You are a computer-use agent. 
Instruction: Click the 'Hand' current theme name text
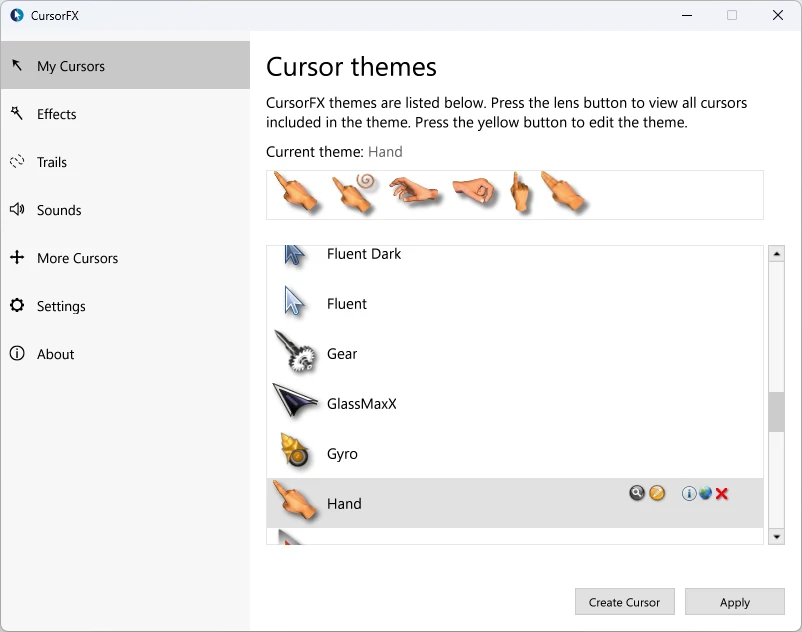[385, 152]
